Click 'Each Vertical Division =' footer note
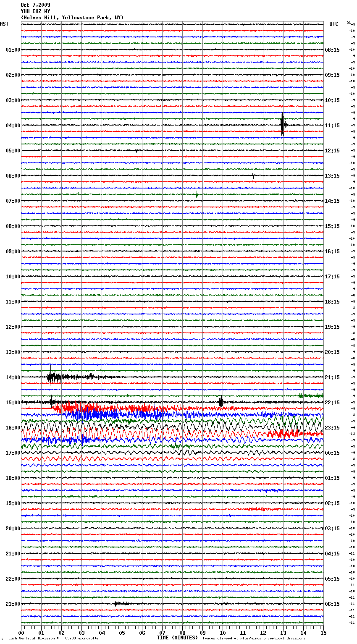This screenshot has width=357, height=644. click(x=34, y=638)
